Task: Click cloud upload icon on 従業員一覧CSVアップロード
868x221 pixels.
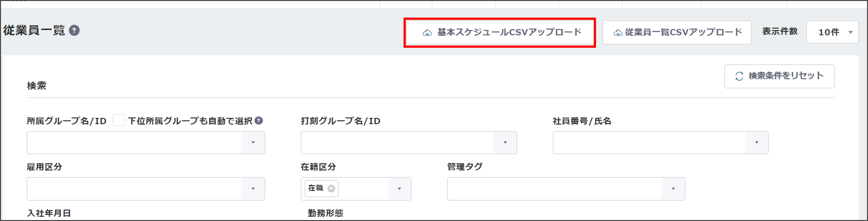Action: [x=618, y=33]
